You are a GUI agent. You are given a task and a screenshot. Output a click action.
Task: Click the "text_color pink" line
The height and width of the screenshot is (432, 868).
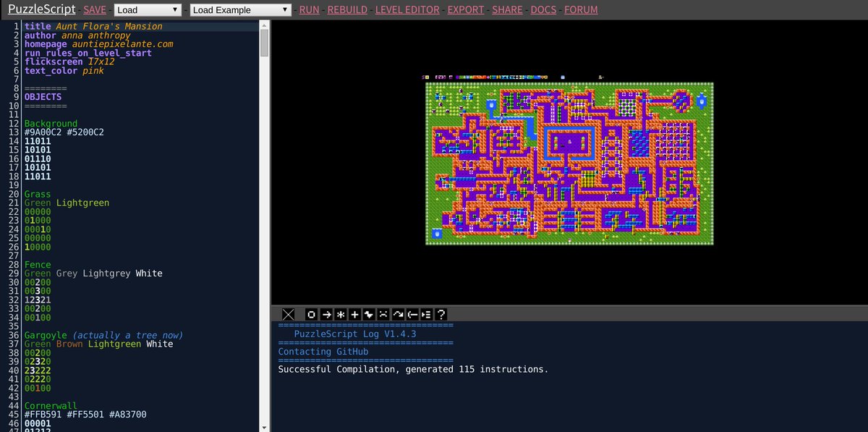[x=64, y=71]
